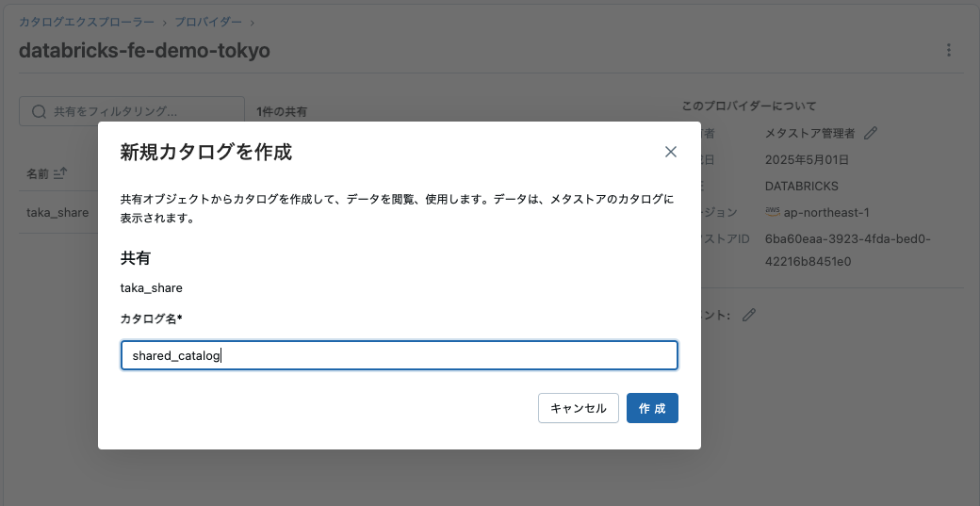Close the new catalog dialog
The width and height of the screenshot is (980, 506).
tap(671, 152)
